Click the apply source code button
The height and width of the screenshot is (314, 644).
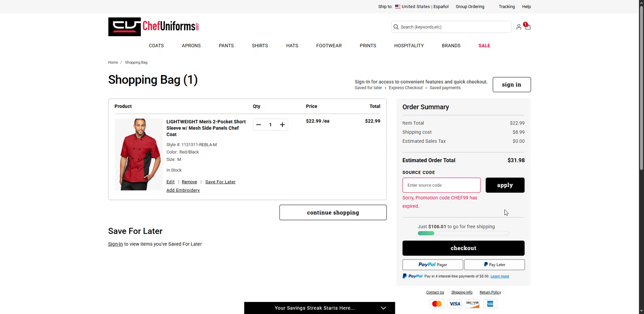(x=505, y=185)
